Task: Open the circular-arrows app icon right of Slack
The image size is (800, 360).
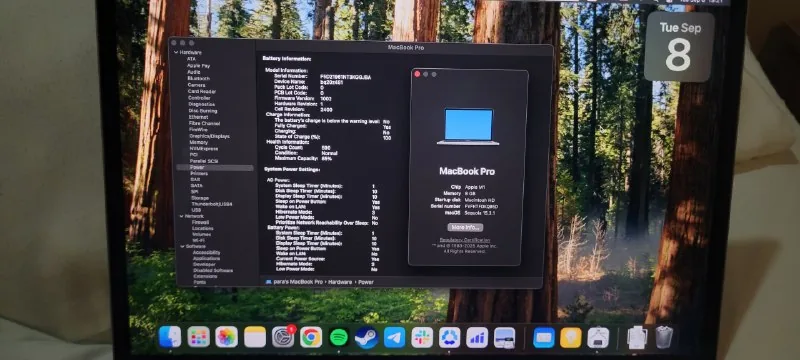Action: coord(449,337)
